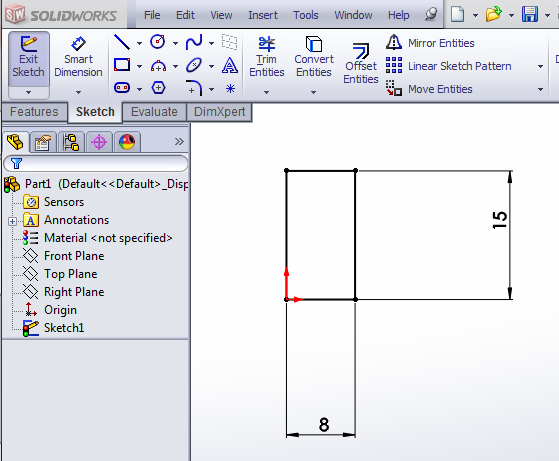Select the sketch Text tool
The height and width of the screenshot is (461, 559).
[230, 65]
